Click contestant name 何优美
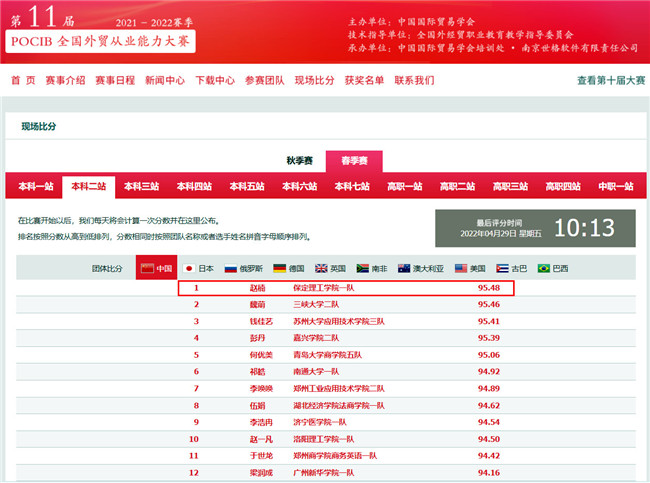This screenshot has height=483, width=650. point(261,355)
